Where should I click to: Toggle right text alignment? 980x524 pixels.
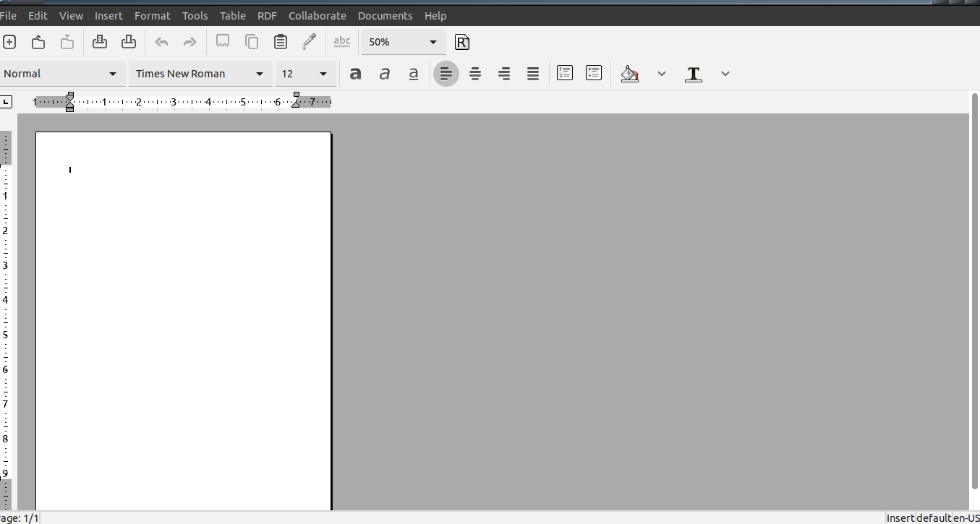click(x=504, y=74)
